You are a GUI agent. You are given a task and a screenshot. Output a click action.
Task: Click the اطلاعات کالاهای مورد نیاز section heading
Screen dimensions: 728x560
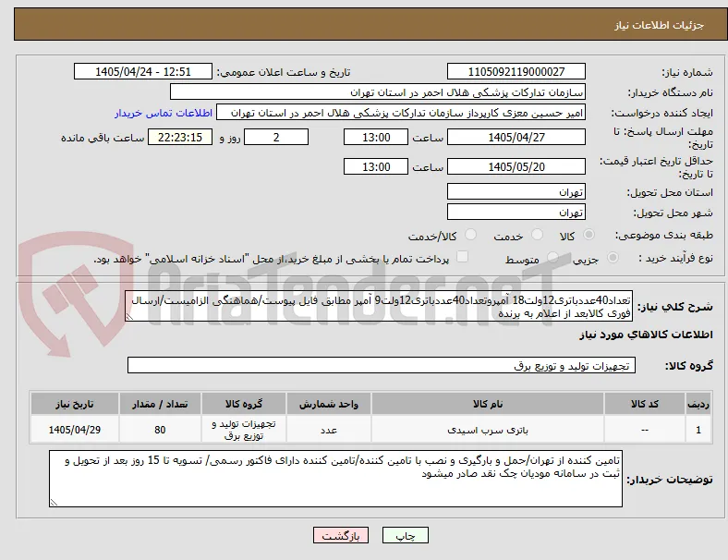click(x=646, y=335)
